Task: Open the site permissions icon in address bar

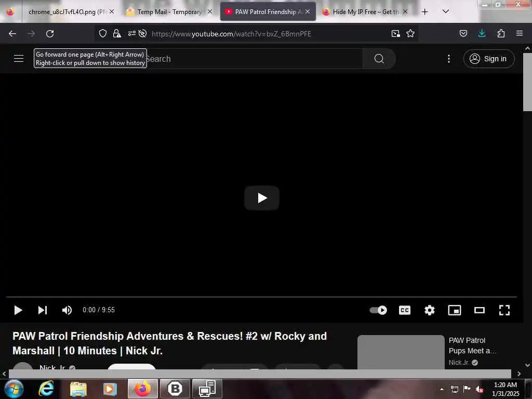Action: pos(131,33)
